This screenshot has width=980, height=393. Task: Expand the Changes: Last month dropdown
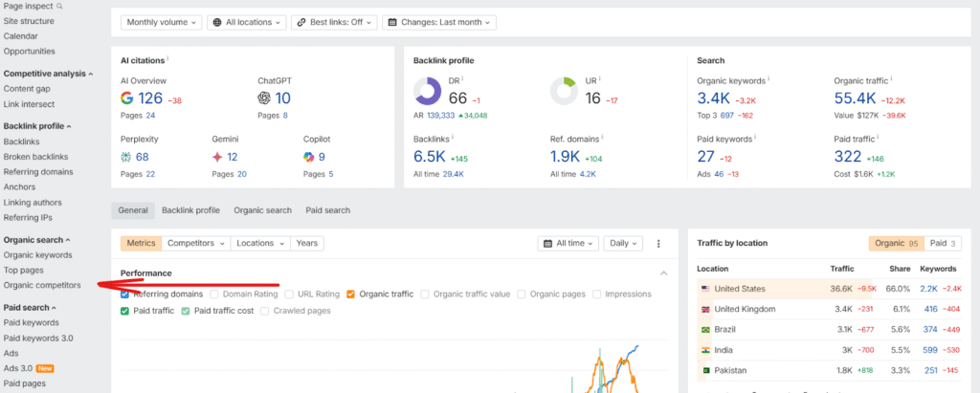[438, 21]
